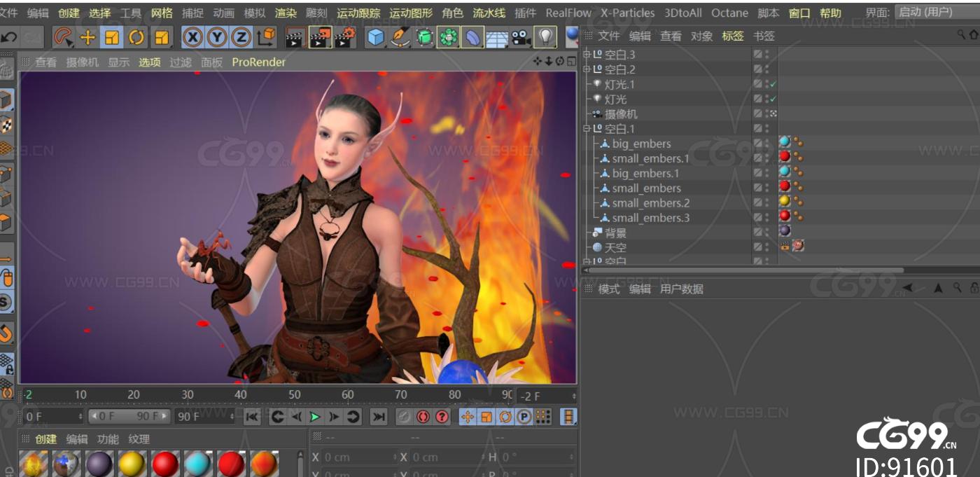The width and height of the screenshot is (980, 477).
Task: Add a Cube primitive object
Action: [376, 37]
